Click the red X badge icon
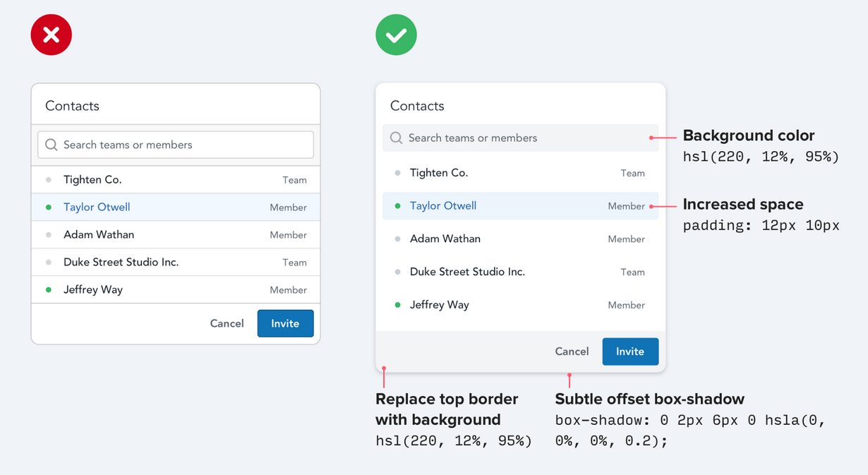Image resolution: width=868 pixels, height=475 pixels. coord(52,35)
